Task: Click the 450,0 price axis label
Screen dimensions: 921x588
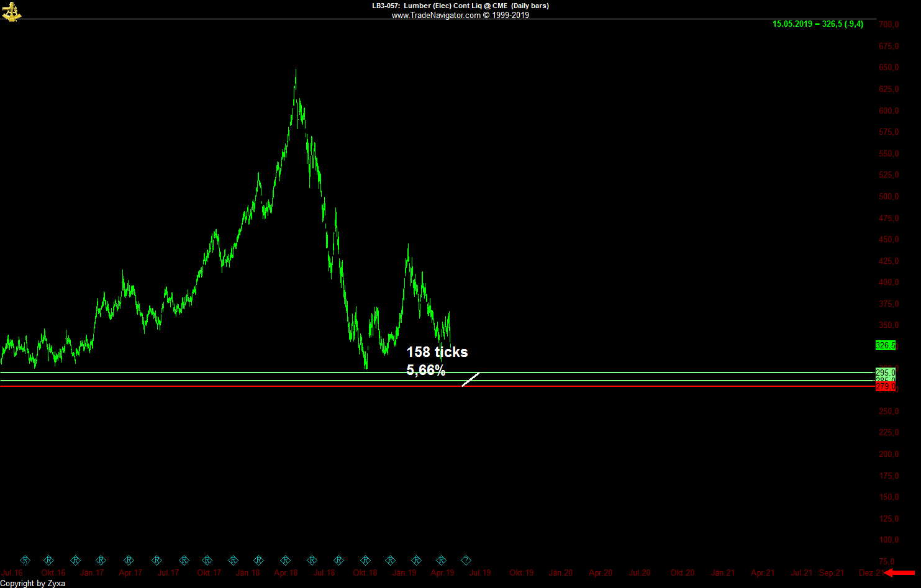Action: coord(889,239)
